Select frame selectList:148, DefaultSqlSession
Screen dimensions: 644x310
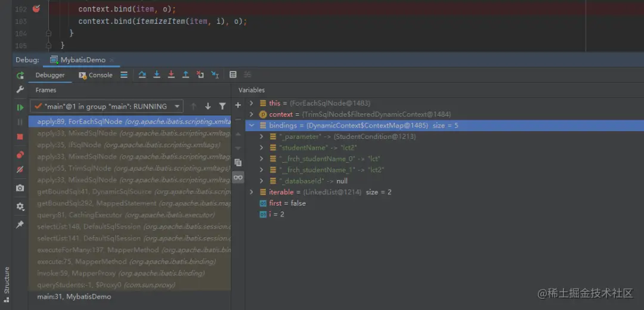130,227
